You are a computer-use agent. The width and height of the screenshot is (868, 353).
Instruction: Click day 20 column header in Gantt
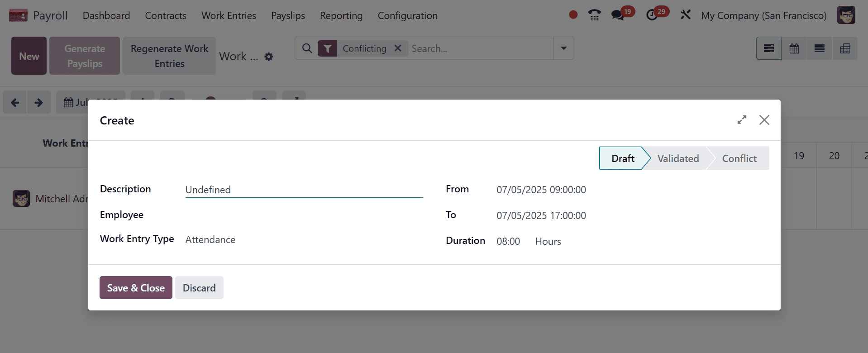(835, 156)
